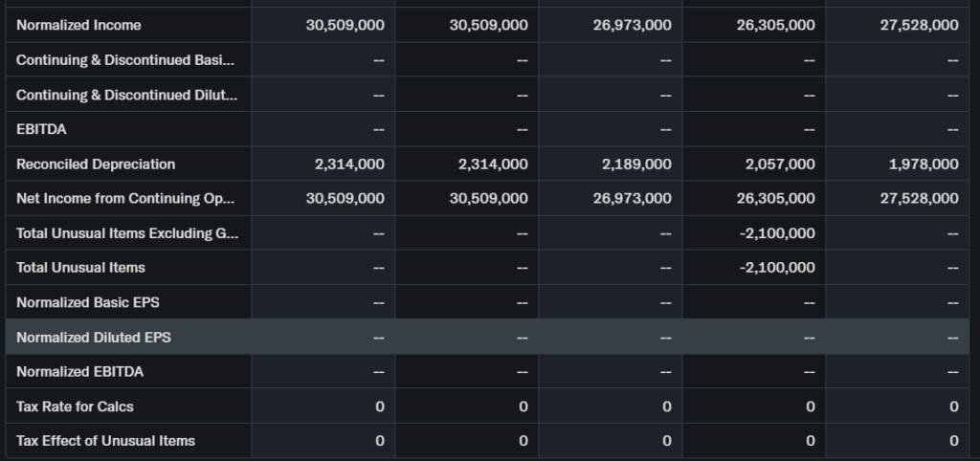Select the 2,057,000 Reconciled Depreciation value
This screenshot has width=980, height=461.
point(780,164)
